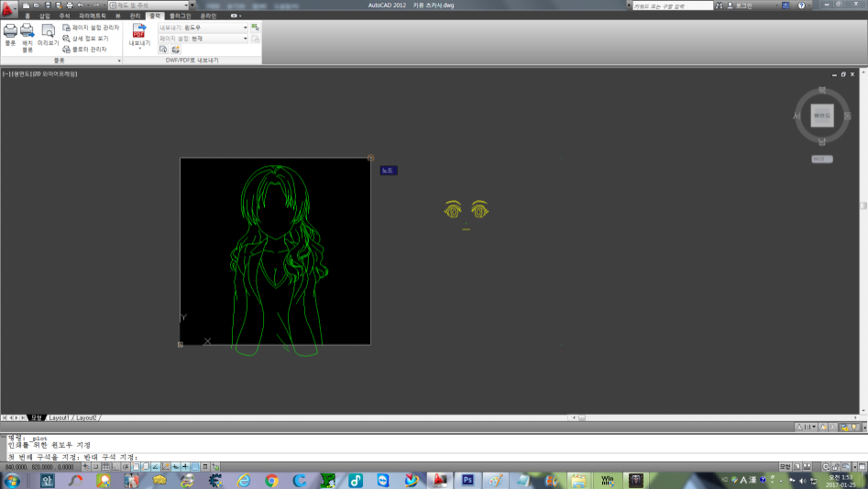Toggle Object Snap Tracking in status bar
868x489 pixels.
[156, 467]
